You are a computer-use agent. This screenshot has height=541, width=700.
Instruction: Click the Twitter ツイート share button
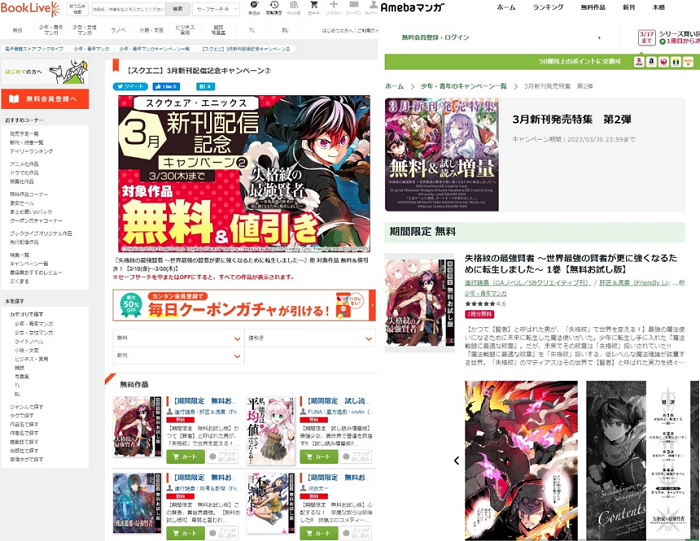coord(130,87)
